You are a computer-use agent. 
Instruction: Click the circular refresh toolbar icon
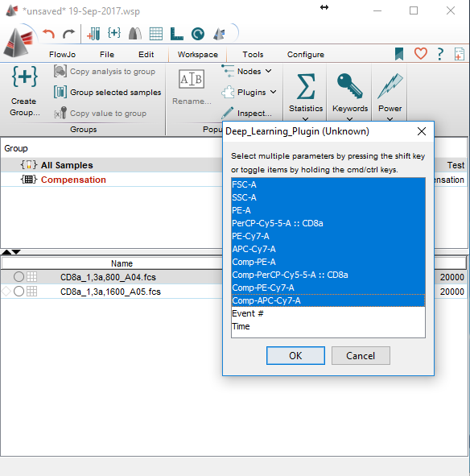[198, 34]
